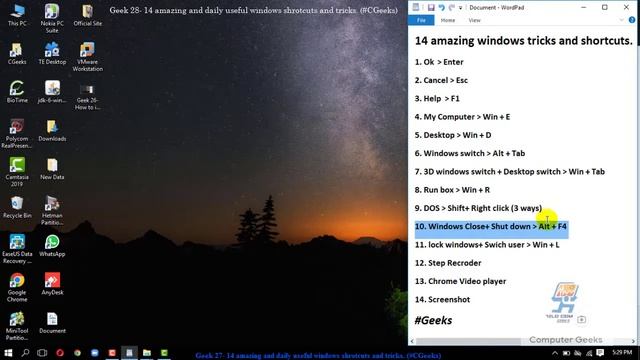
Task: Open File Explorer from taskbar
Action: (x=147, y=353)
